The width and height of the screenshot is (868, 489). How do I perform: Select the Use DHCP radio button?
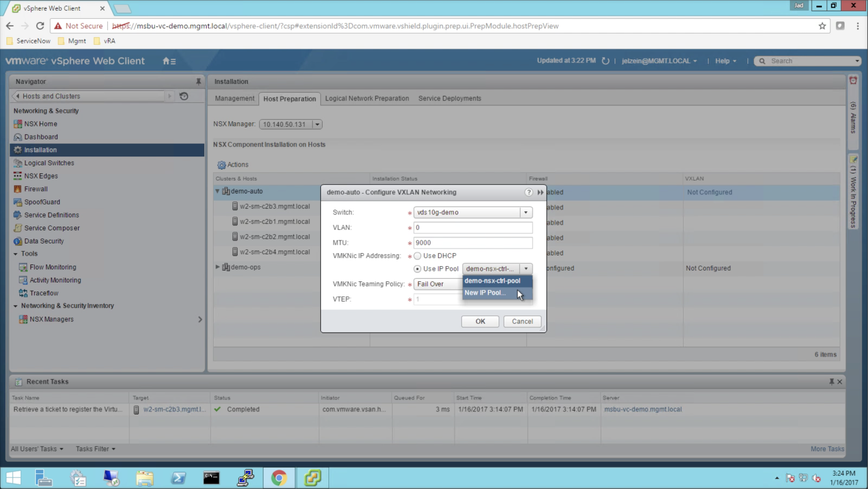coord(417,256)
